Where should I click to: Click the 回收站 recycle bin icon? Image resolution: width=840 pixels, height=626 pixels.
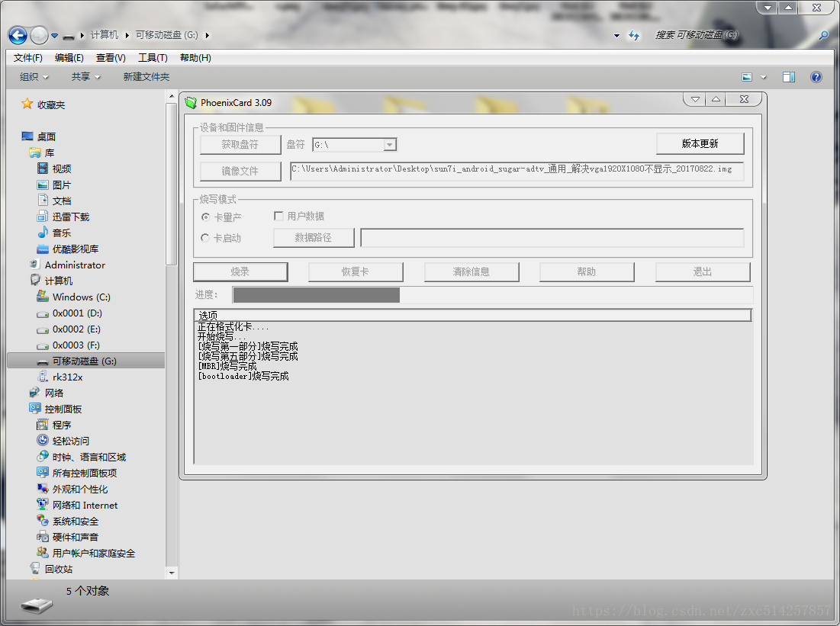pyautogui.click(x=35, y=568)
